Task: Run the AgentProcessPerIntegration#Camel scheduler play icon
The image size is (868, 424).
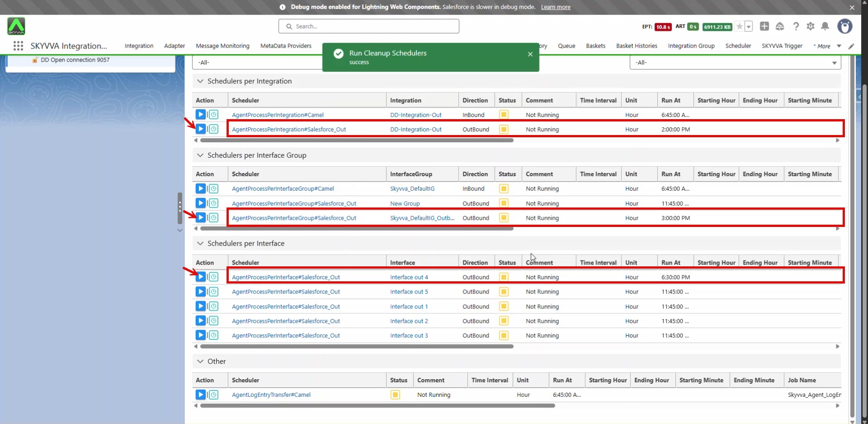Action: 200,115
